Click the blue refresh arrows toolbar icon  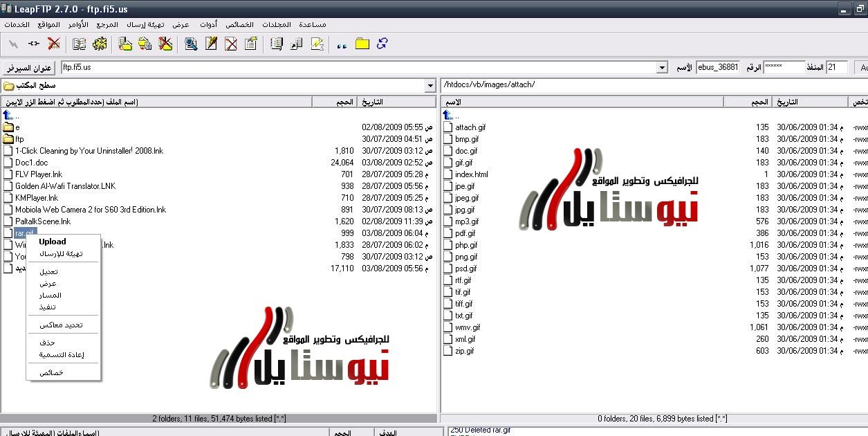tap(382, 44)
